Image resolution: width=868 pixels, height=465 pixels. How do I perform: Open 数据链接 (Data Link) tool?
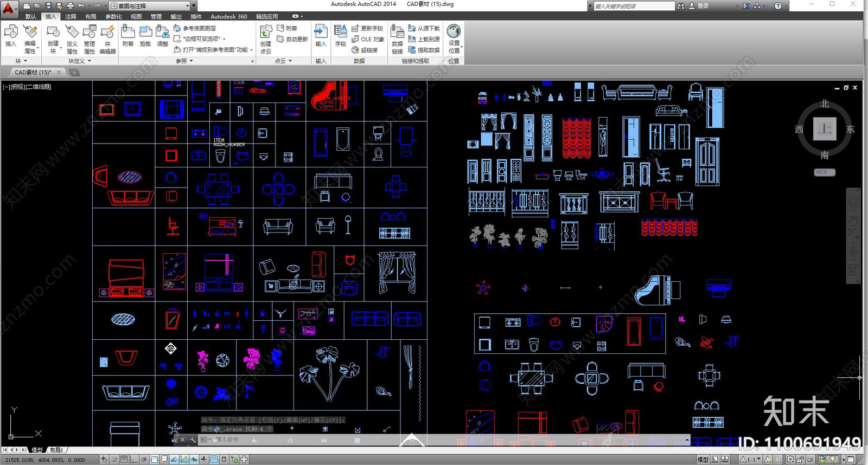click(397, 39)
